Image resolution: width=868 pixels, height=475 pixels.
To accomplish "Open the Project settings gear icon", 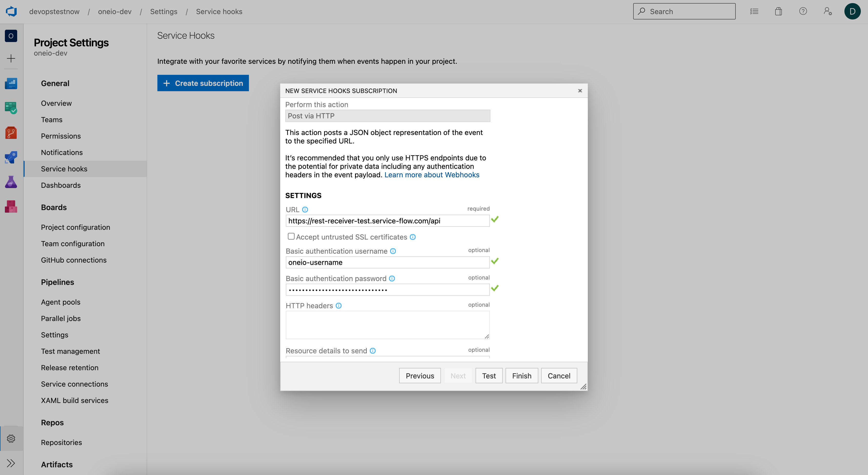I will 11,438.
